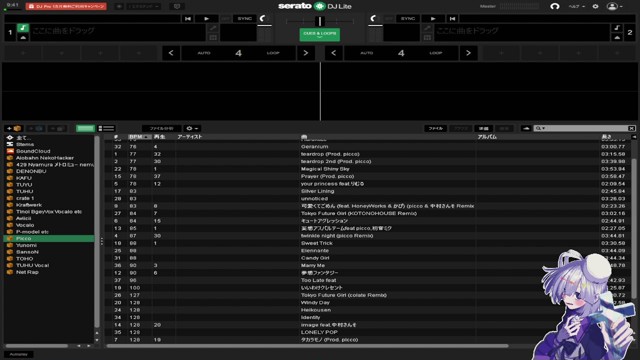Click the deck 1 key-lock note icon
Image resolution: width=640 pixels, height=360 pixels.
(23, 28)
